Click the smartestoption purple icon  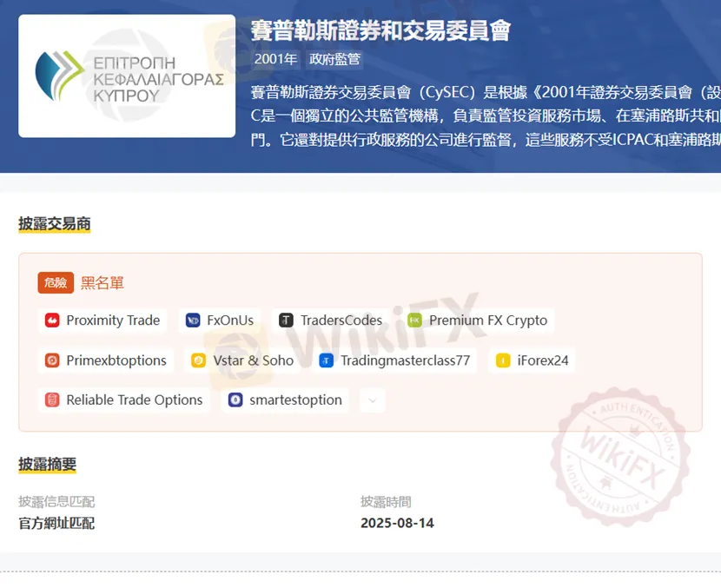click(235, 400)
